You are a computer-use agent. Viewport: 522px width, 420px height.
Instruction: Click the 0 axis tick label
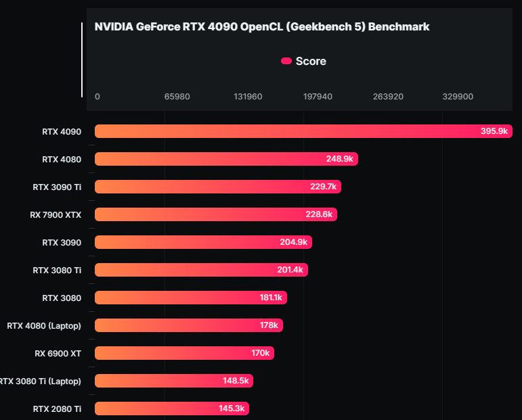coord(97,97)
